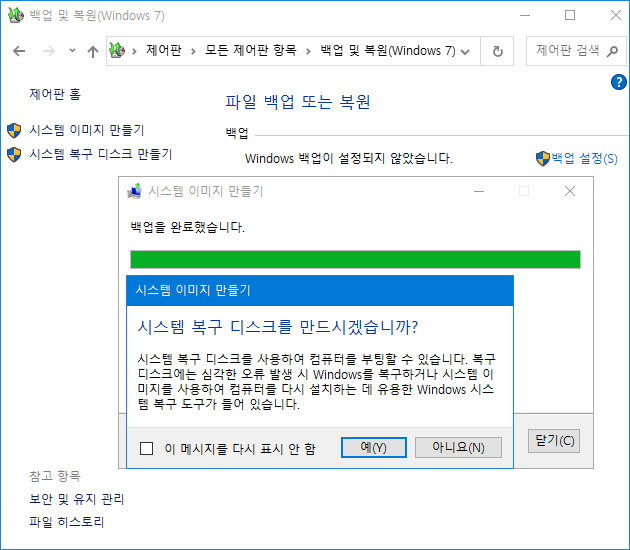Click shield icon beside 백업 설정
Image resolution: width=630 pixels, height=550 pixels.
coord(543,158)
